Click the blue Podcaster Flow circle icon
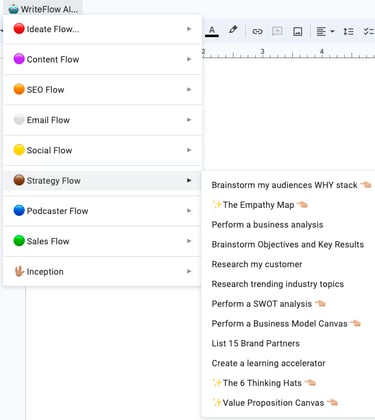 tap(19, 211)
